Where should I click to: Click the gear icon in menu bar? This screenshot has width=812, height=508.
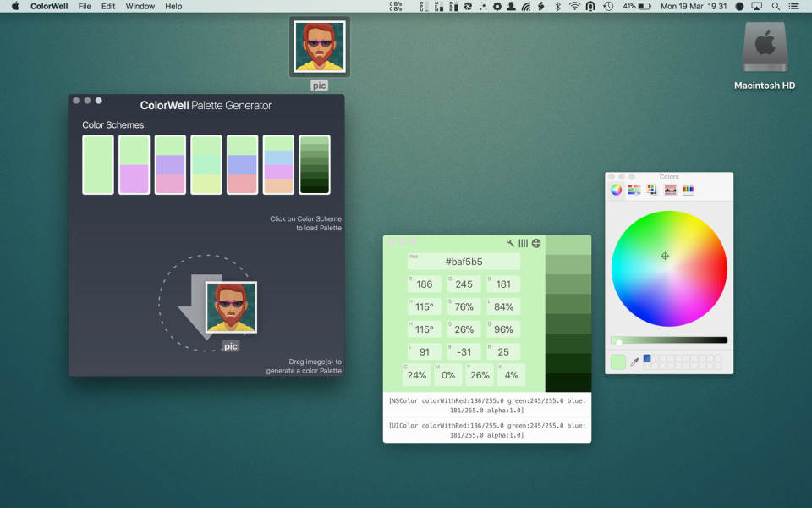(x=497, y=6)
